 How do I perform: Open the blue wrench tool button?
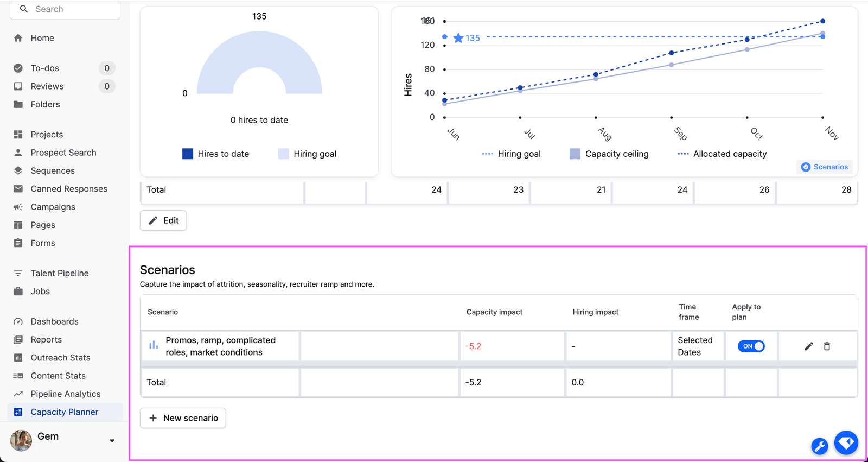tap(819, 446)
